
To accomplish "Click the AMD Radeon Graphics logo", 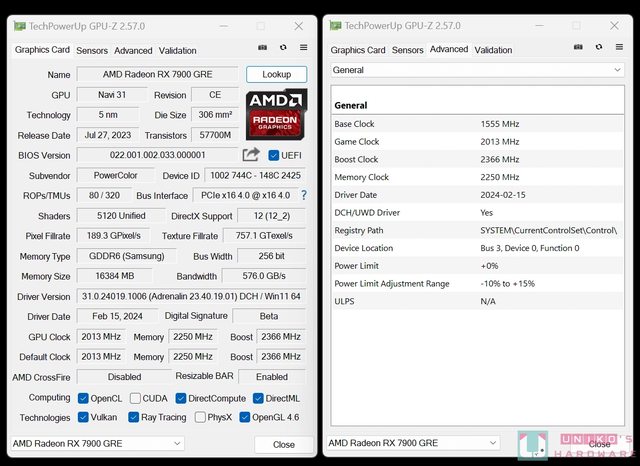I will coord(277,114).
